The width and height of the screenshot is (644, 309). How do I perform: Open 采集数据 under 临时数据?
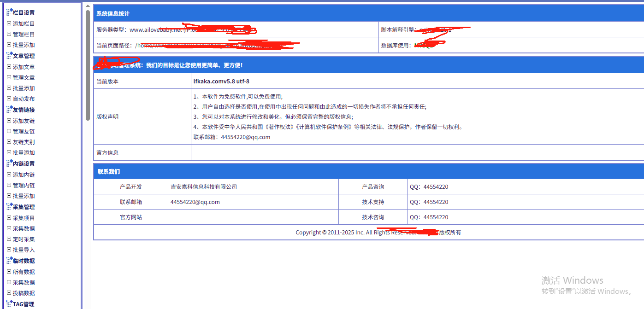[24, 282]
